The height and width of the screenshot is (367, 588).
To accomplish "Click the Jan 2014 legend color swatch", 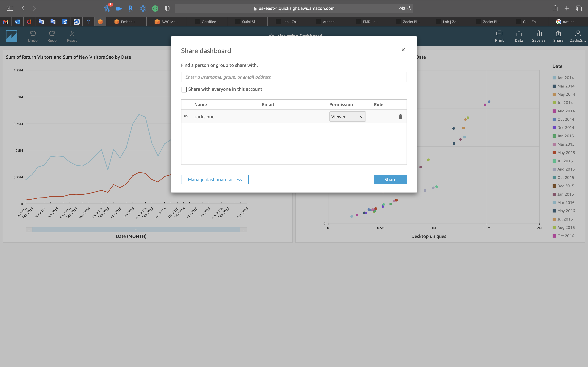I will (x=554, y=78).
